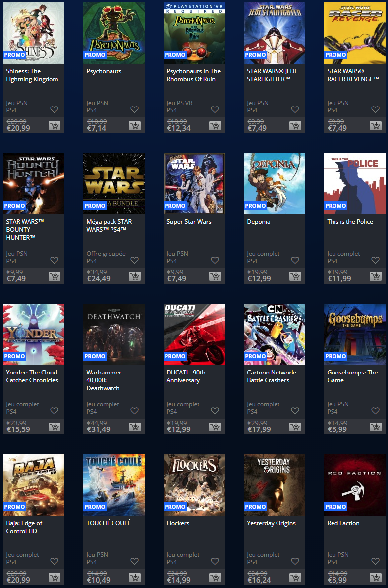388x588 pixels.
Task: Toggle wishlist heart for This is the Police
Action: [375, 260]
